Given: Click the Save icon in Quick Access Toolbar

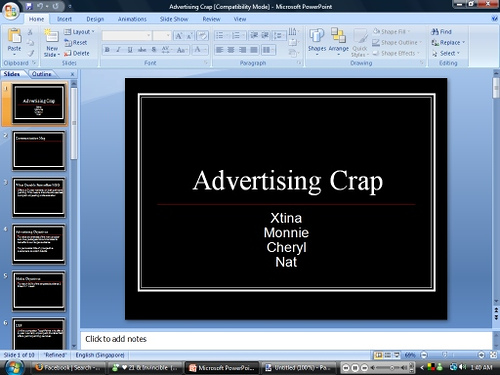Looking at the screenshot, I should tap(29, 6).
